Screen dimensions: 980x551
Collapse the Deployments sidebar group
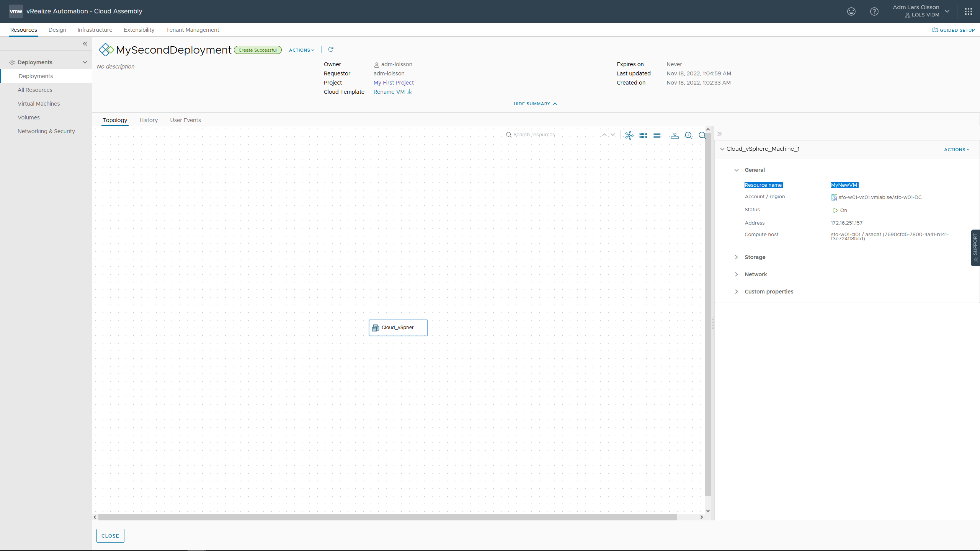tap(85, 62)
